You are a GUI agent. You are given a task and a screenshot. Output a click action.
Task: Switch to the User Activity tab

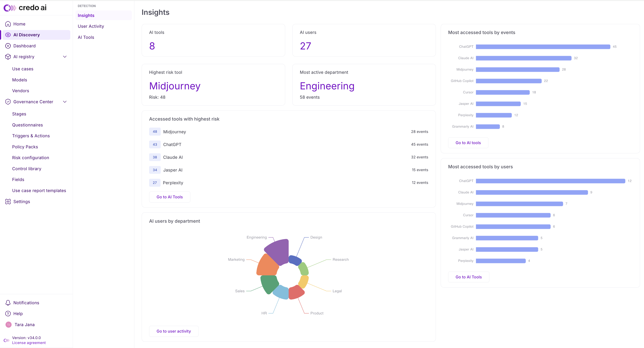click(x=91, y=26)
